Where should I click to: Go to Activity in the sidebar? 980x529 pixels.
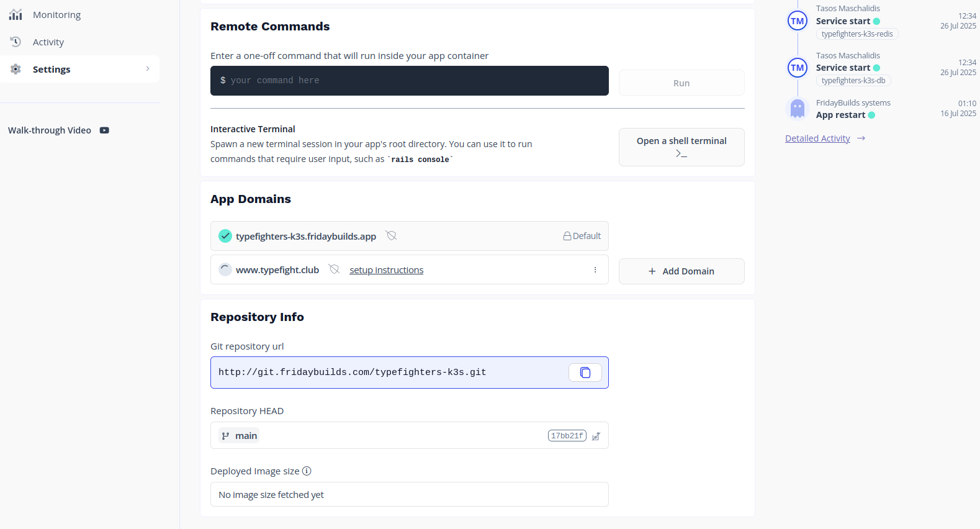point(48,42)
